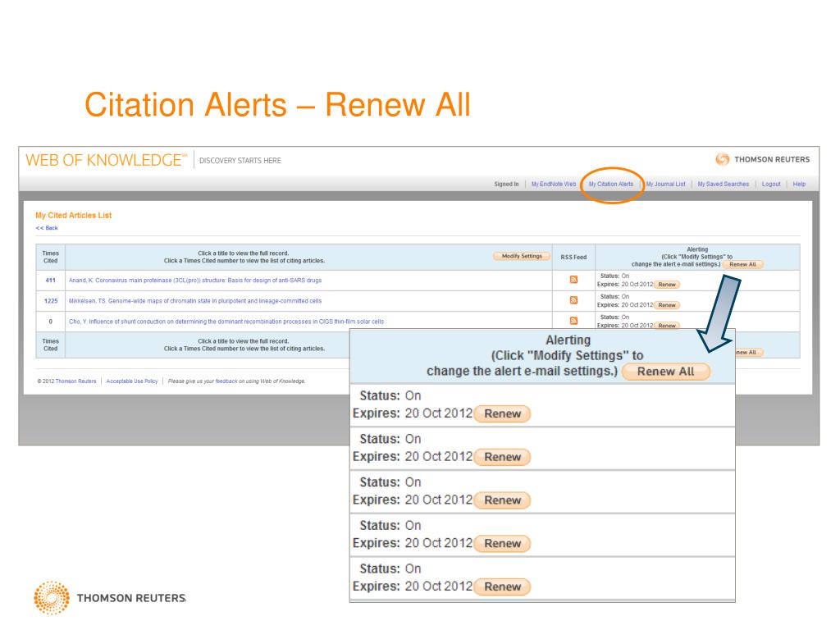This screenshot has width=840, height=630.
Task: Click the © 2012 Thomson Reuters footer link
Action: click(x=66, y=381)
